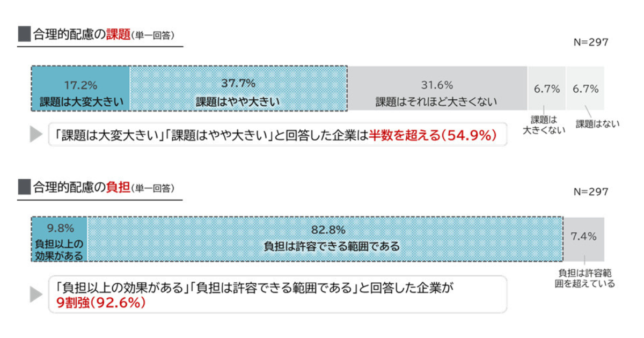Image resolution: width=644 pixels, height=338 pixels.
Task: Click the dark square bullet beside 合理的配慮の負担
Action: 24,187
